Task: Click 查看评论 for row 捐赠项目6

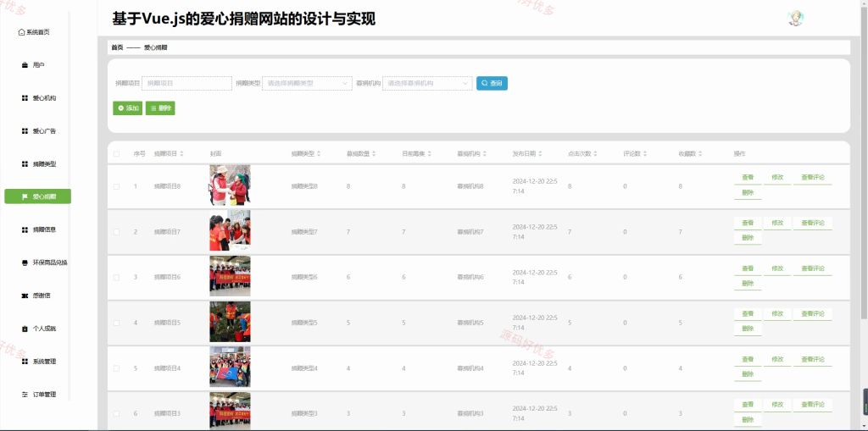Action: pyautogui.click(x=813, y=268)
